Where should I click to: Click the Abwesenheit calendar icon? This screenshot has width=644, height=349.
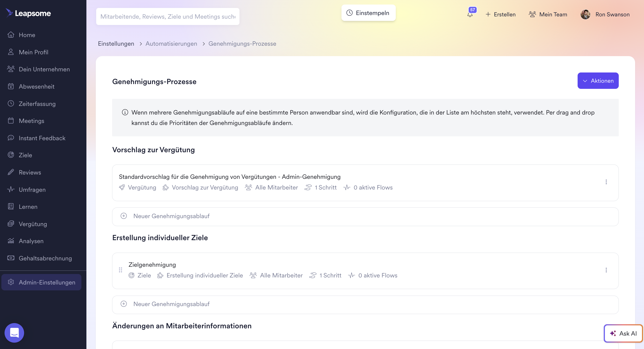tap(11, 86)
